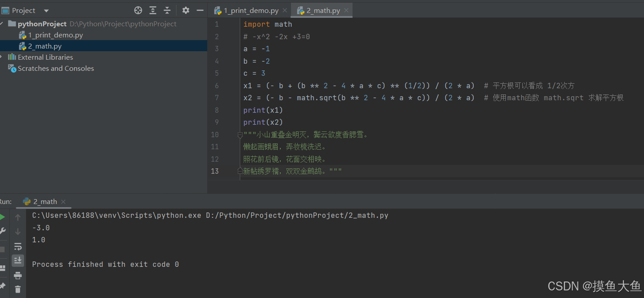The image size is (644, 298).
Task: Click Down the Stack Trace arrow
Action: (x=18, y=232)
